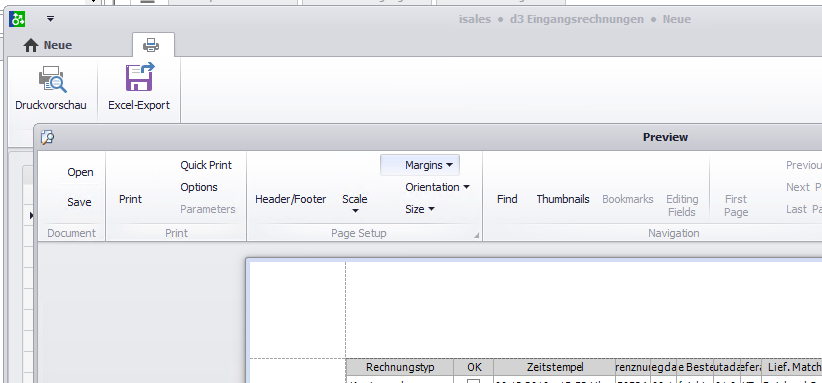Viewport: 822px width, 383px height.
Task: Click the green application logo icon
Action: coord(17,19)
